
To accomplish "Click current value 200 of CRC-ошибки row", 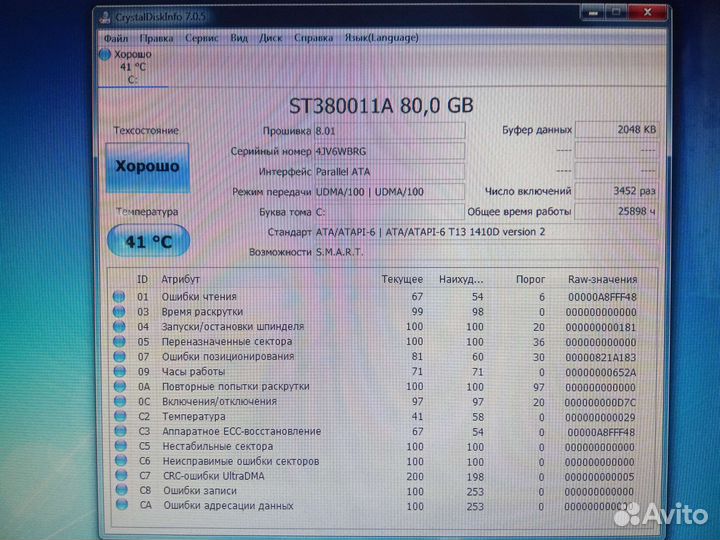I will point(415,477).
